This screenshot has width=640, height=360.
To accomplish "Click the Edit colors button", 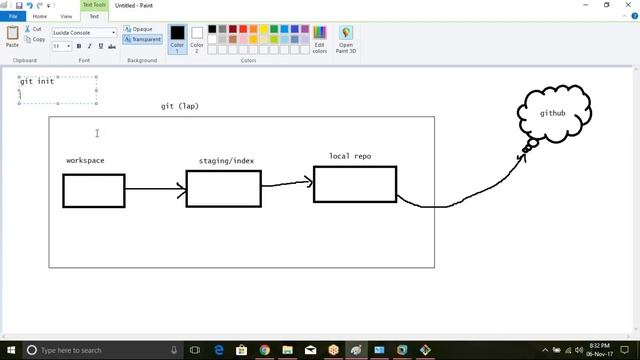I will (x=320, y=39).
